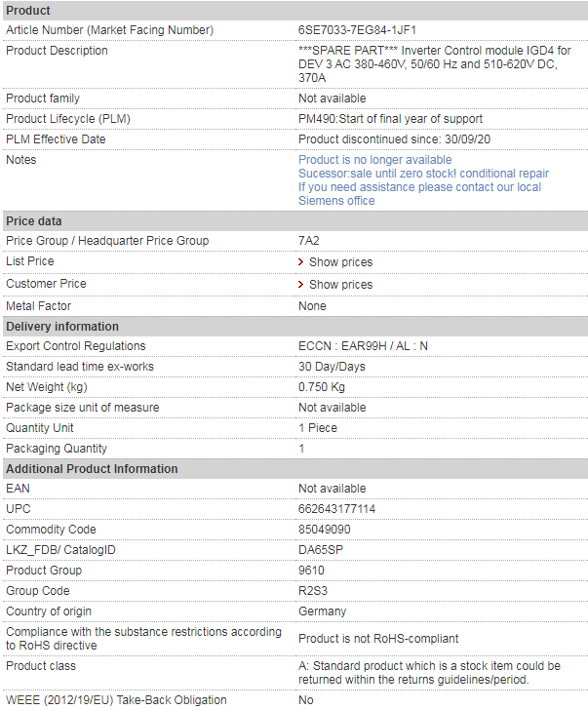Show prices for Customer Price
Screen dimensions: 588x710
[341, 285]
